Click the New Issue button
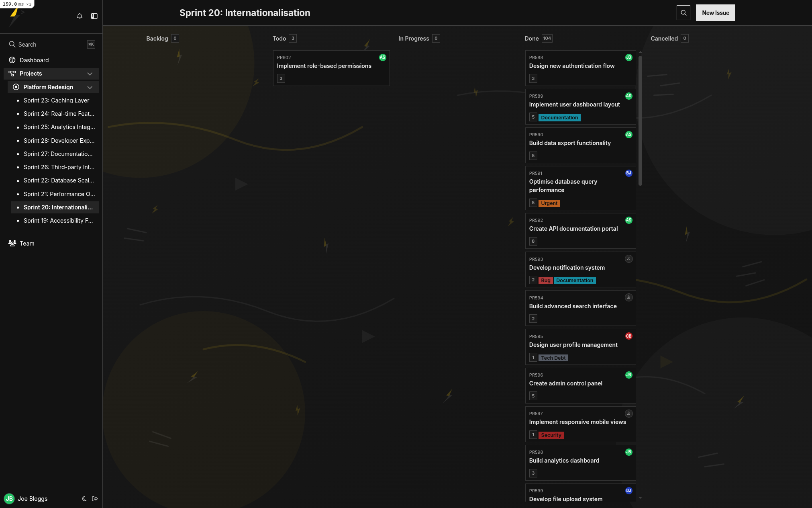 coord(715,13)
